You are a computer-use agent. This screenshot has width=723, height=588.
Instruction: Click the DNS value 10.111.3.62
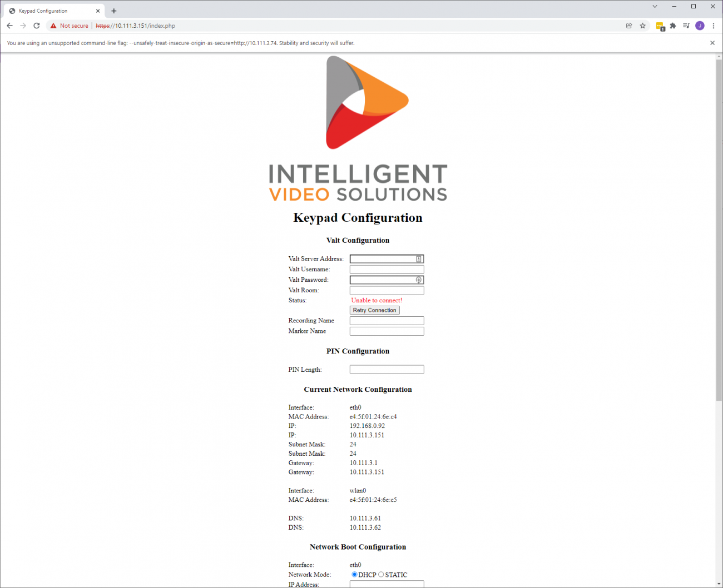point(365,527)
